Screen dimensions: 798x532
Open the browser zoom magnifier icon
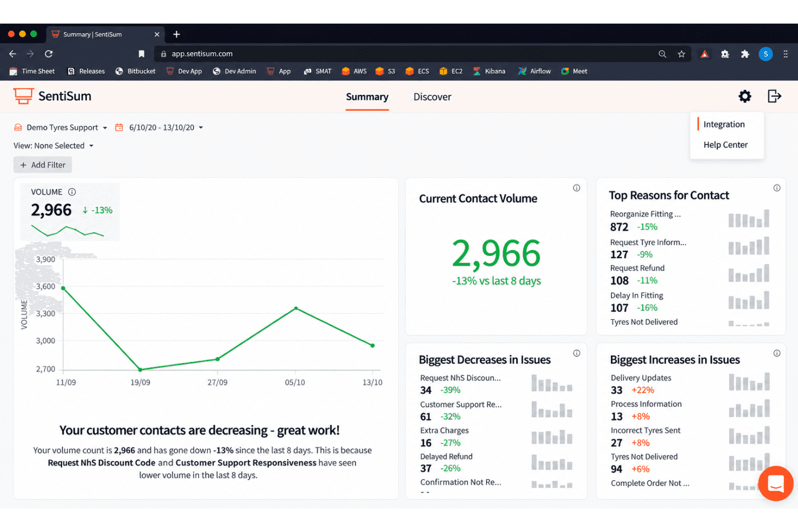662,54
